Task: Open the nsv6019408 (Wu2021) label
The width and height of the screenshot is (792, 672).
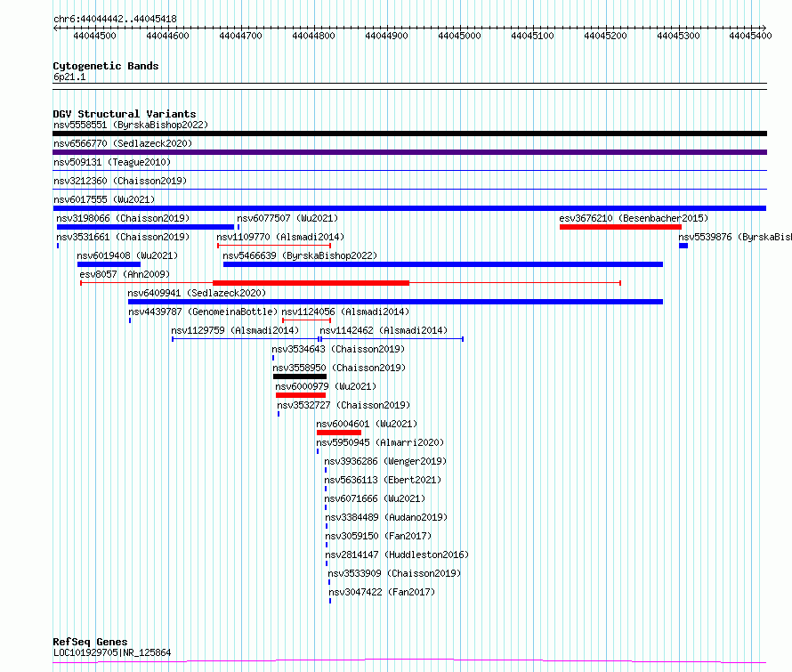Action: click(x=127, y=255)
